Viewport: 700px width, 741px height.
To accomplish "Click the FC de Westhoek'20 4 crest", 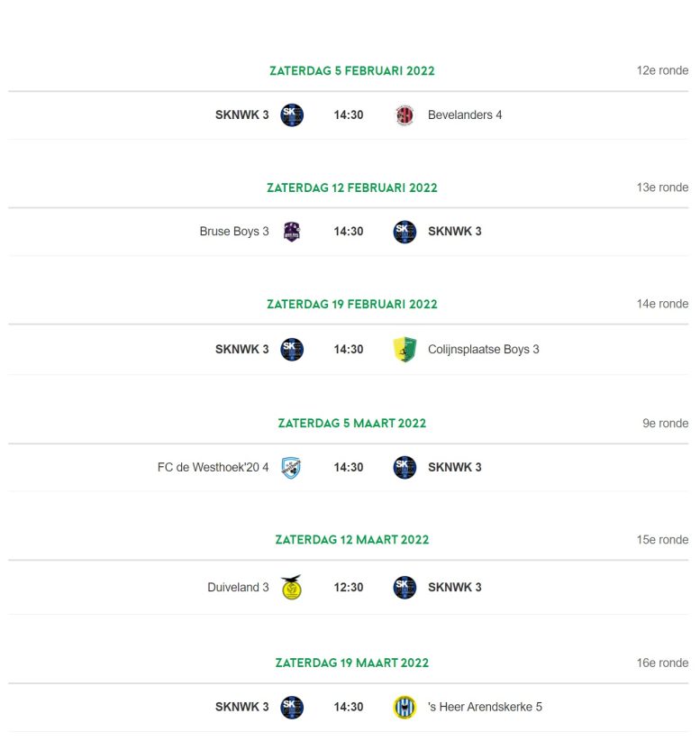I will tap(291, 467).
